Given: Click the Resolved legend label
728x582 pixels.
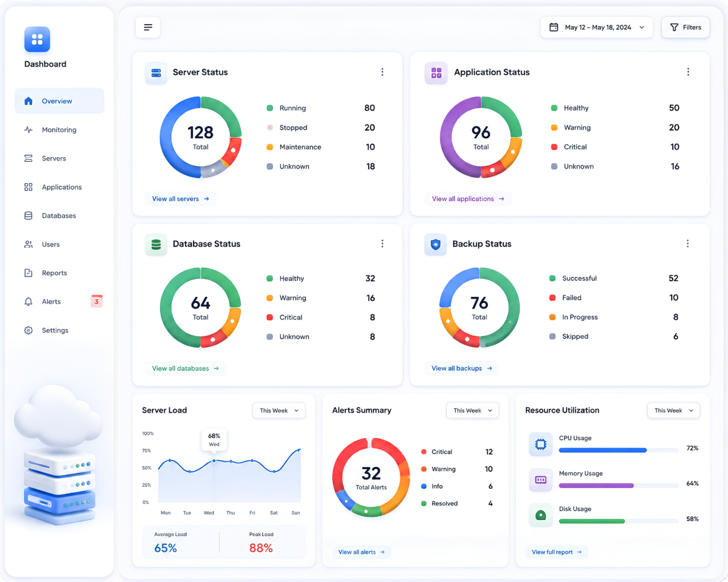Looking at the screenshot, I should [x=445, y=503].
